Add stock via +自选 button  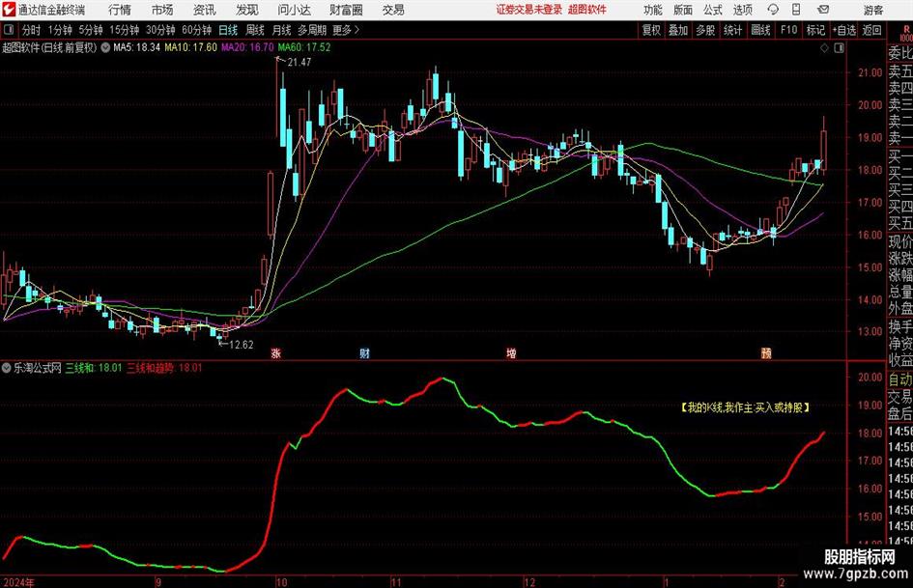click(x=843, y=30)
